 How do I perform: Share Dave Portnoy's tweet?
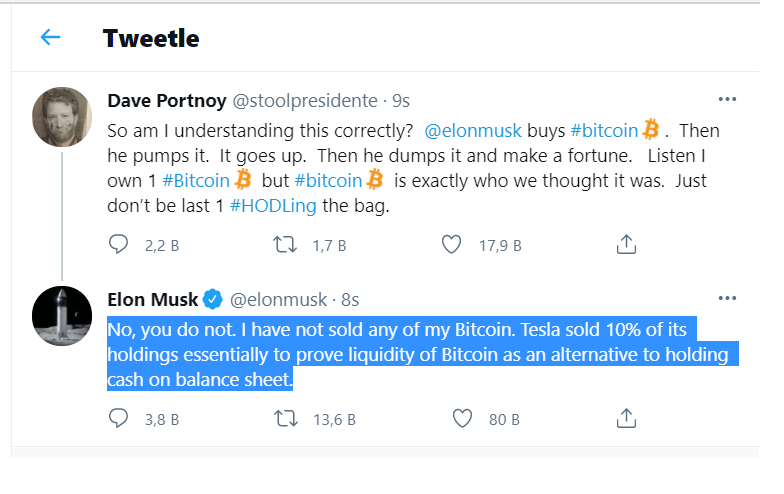click(x=626, y=244)
